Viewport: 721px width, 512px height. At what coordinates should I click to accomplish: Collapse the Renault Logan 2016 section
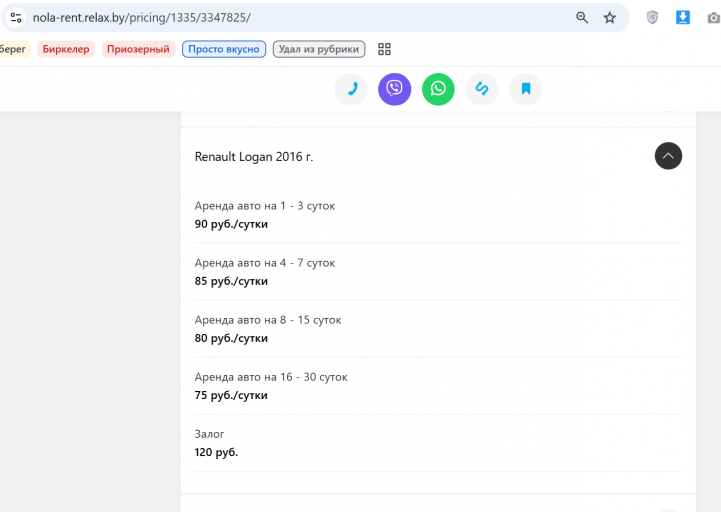(x=668, y=156)
